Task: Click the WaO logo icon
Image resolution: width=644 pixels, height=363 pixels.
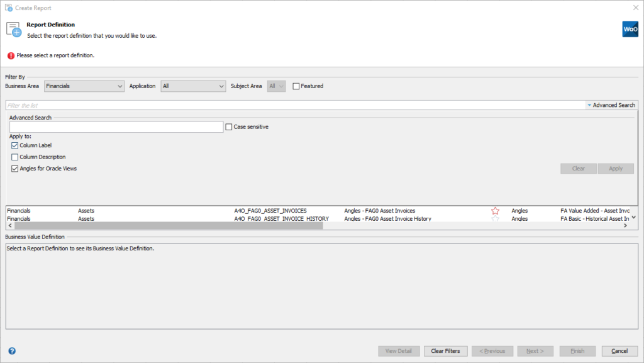Action: pyautogui.click(x=630, y=29)
